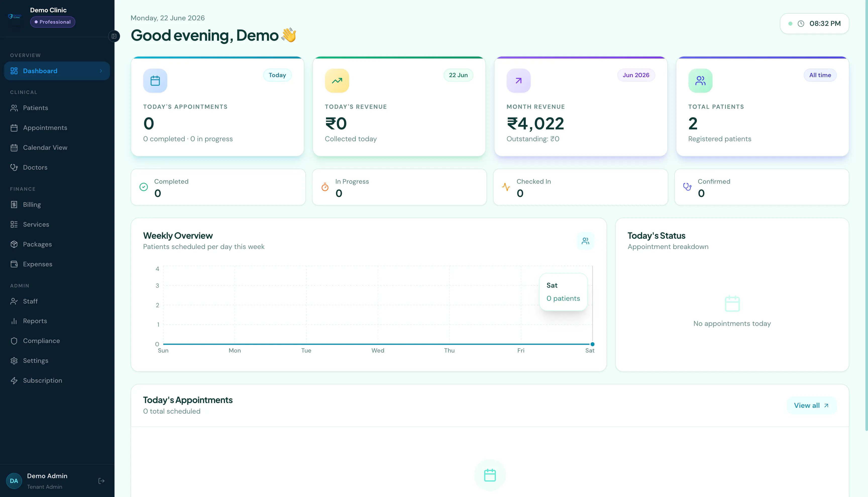This screenshot has height=497, width=868.
Task: Click the 22 Jun badge on revenue card
Action: point(458,75)
